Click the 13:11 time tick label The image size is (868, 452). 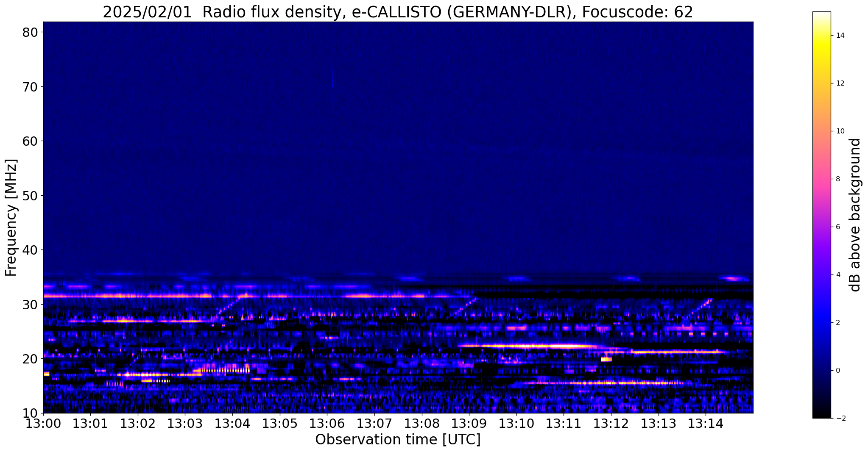[x=564, y=423]
